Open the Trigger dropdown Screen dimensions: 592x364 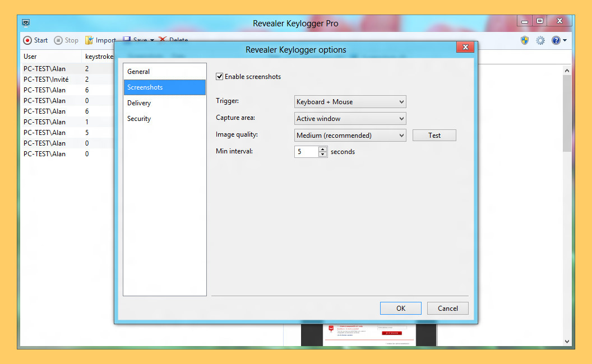(350, 102)
